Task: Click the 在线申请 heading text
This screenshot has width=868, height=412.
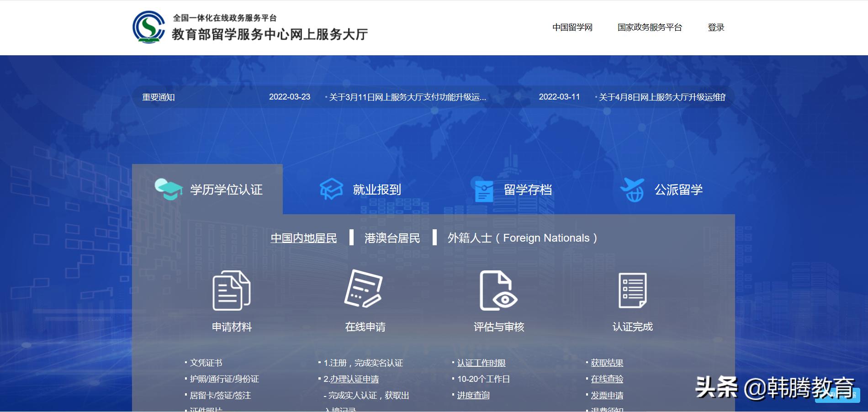Action: pyautogui.click(x=365, y=327)
